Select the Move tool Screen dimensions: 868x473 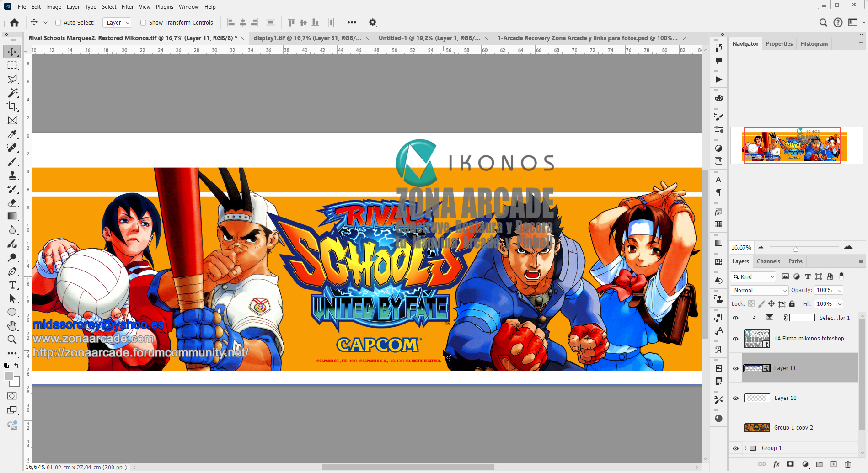[x=12, y=52]
